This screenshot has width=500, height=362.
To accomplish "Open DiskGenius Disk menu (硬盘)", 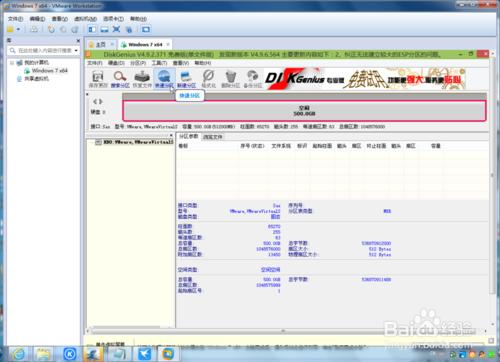I will point(116,63).
